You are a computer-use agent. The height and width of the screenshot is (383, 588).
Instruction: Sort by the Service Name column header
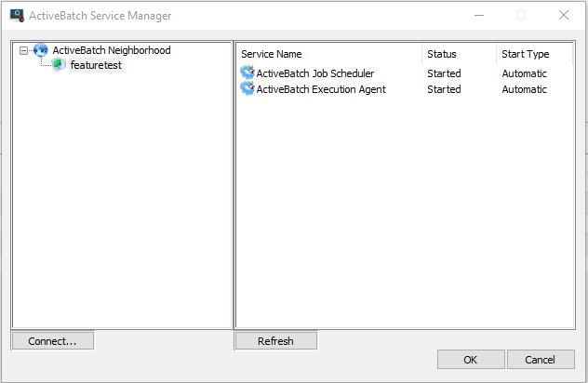327,54
